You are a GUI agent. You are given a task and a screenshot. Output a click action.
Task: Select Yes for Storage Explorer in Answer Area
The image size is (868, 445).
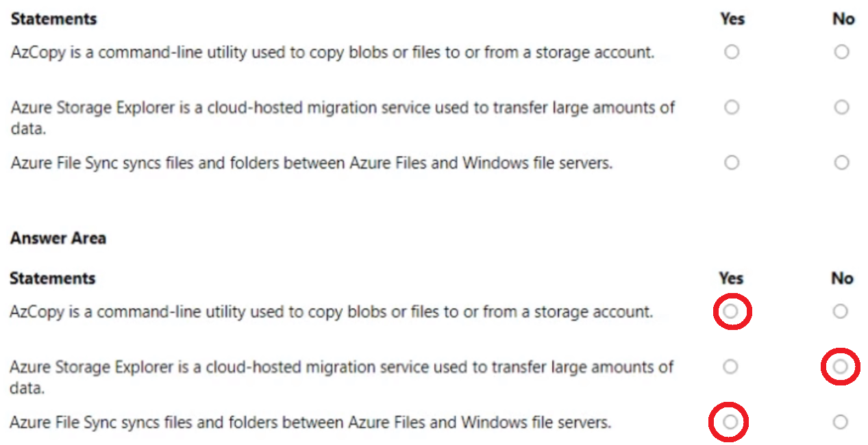point(730,367)
